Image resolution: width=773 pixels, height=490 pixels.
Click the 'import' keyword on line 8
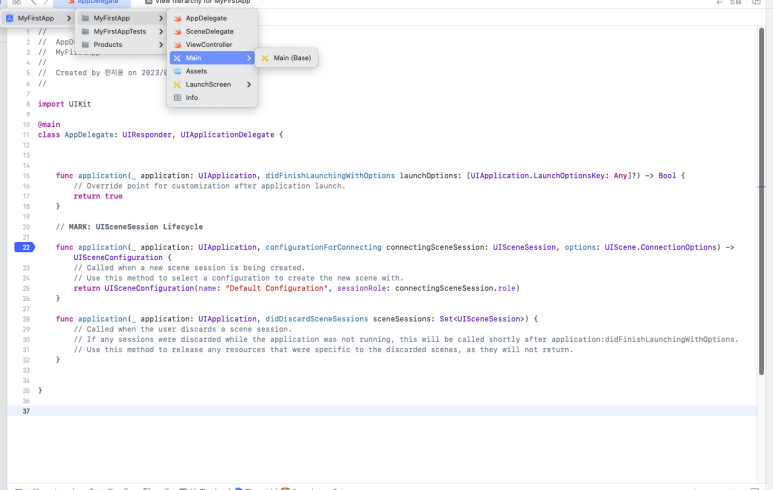coord(51,104)
